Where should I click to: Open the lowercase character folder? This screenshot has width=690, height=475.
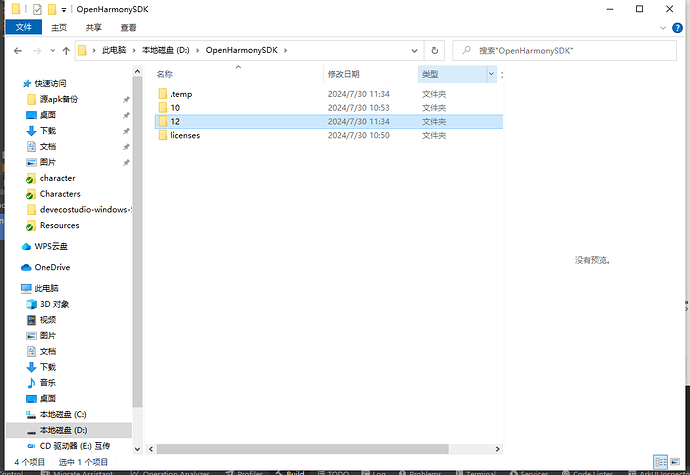[x=57, y=178]
